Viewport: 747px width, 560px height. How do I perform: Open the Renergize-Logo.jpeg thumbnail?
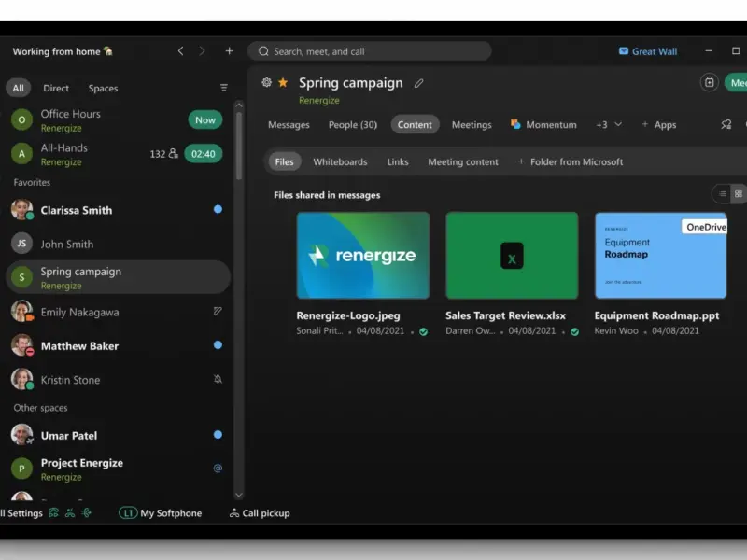[363, 256]
